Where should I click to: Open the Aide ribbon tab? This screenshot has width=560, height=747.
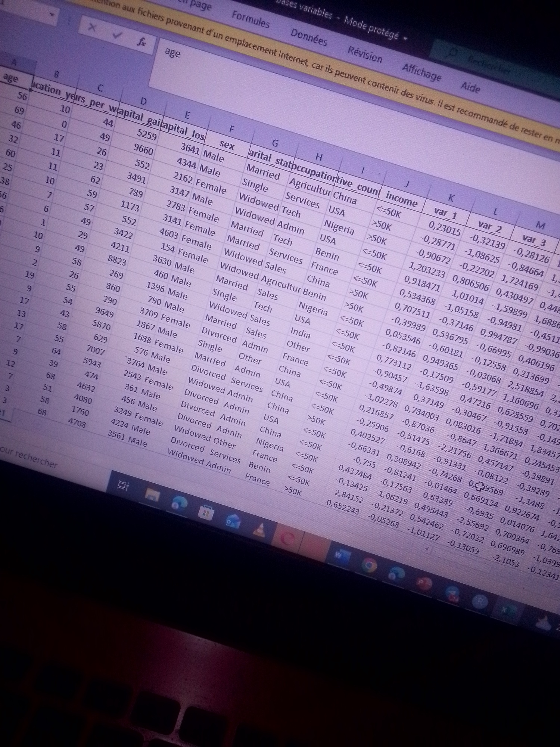pyautogui.click(x=470, y=87)
